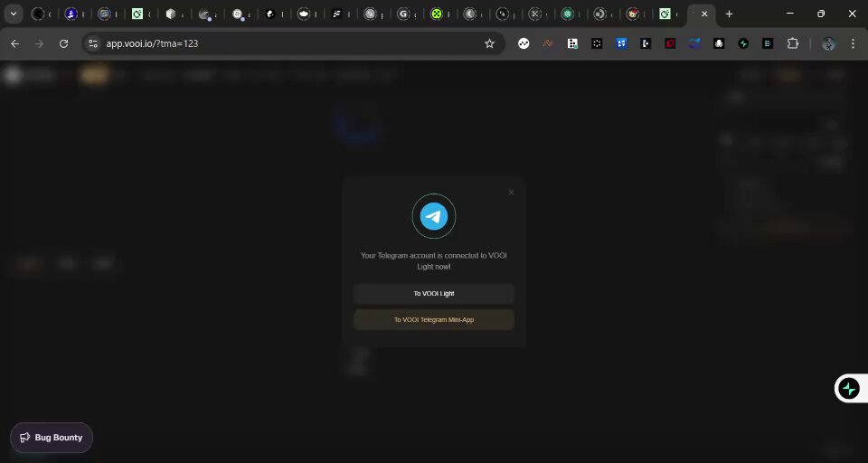Image resolution: width=868 pixels, height=463 pixels.
Task: Switch to the tab with black striped square icon
Action: (336, 14)
